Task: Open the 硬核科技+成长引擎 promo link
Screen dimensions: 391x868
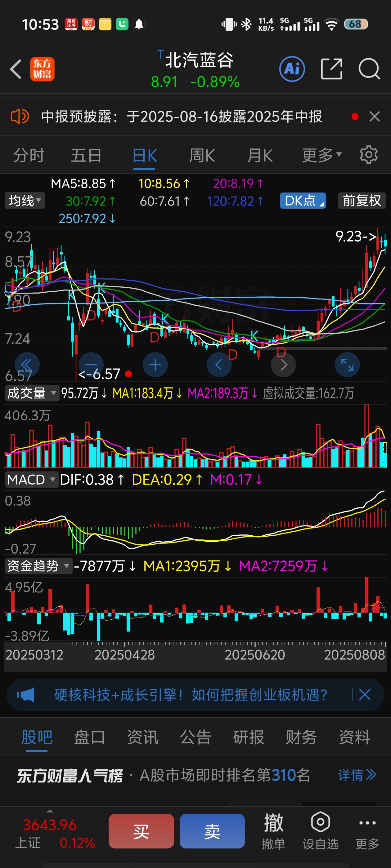Action: [191, 695]
